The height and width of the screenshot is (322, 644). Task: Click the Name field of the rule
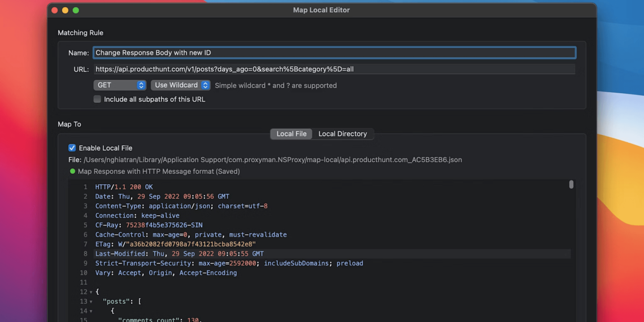[x=334, y=53]
